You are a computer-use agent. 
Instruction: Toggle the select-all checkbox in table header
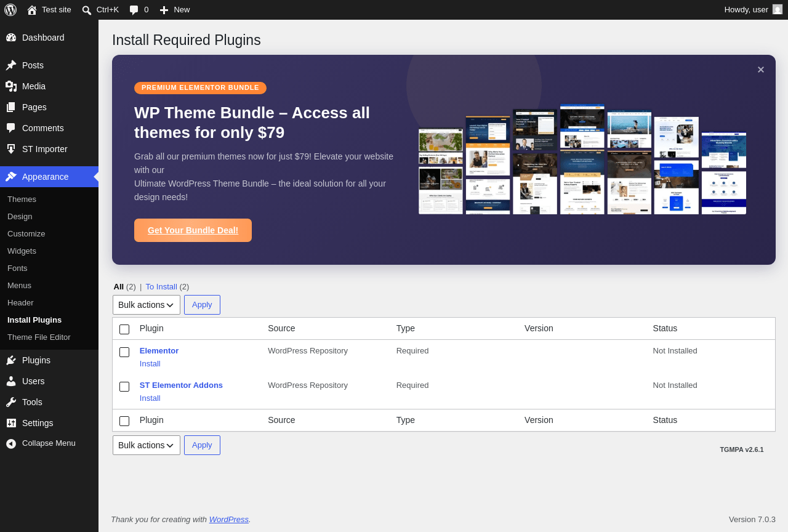pos(124,329)
